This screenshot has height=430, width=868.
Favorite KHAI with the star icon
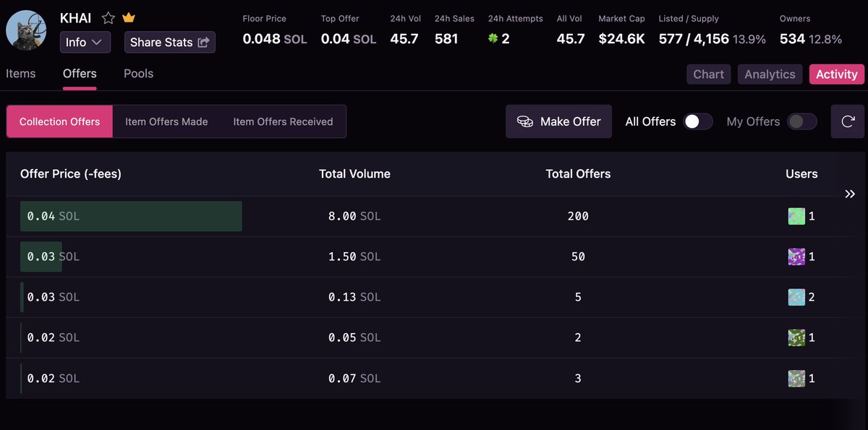[x=108, y=18]
